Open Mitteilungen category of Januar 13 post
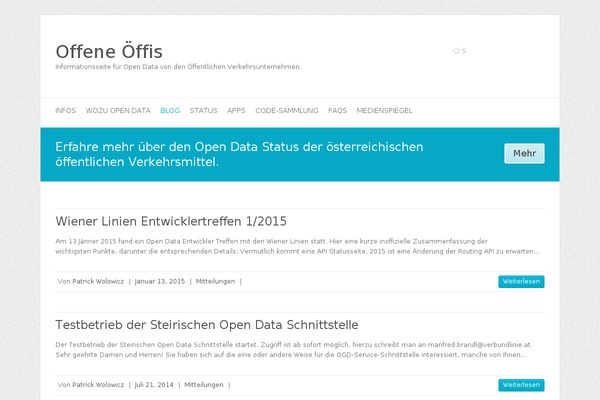Image resolution: width=600 pixels, height=400 pixels. click(x=215, y=281)
